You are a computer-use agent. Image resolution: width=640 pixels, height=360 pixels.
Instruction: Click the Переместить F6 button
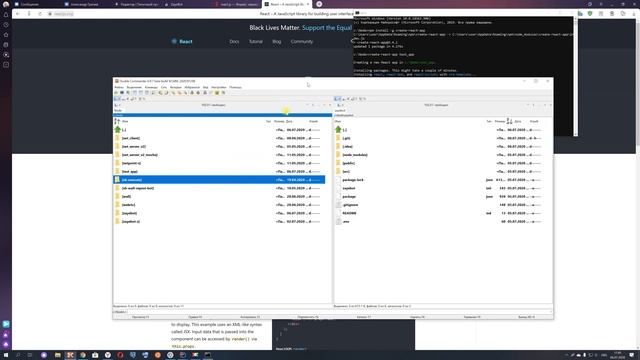(308, 317)
